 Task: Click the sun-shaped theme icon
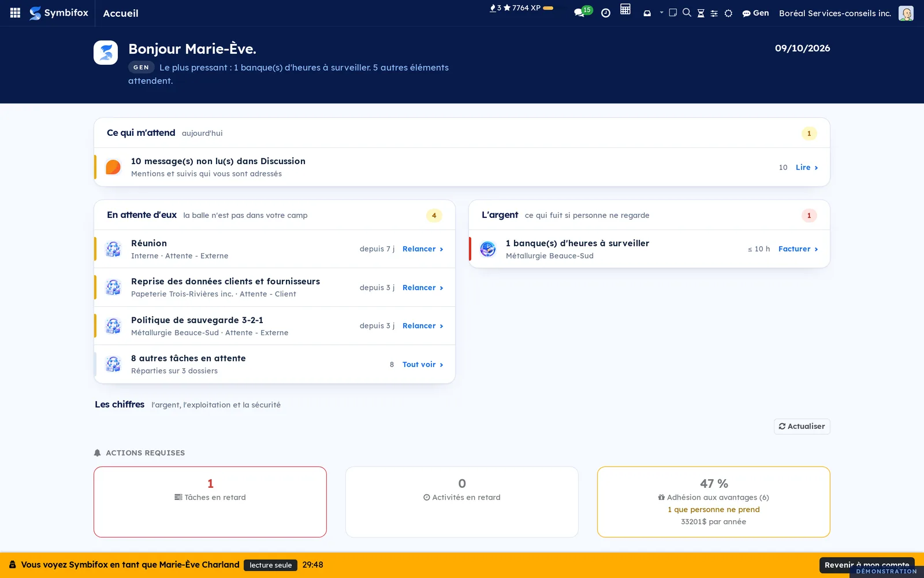pyautogui.click(x=728, y=13)
